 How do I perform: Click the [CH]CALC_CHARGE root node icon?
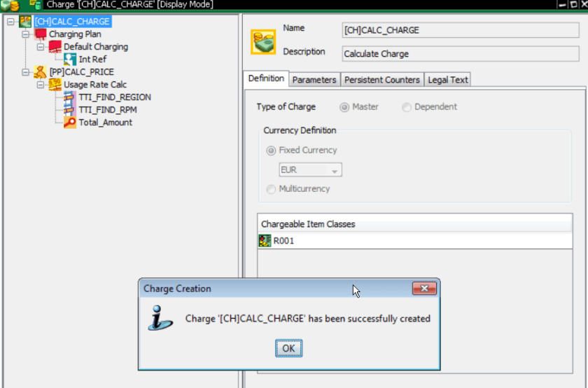pos(25,22)
